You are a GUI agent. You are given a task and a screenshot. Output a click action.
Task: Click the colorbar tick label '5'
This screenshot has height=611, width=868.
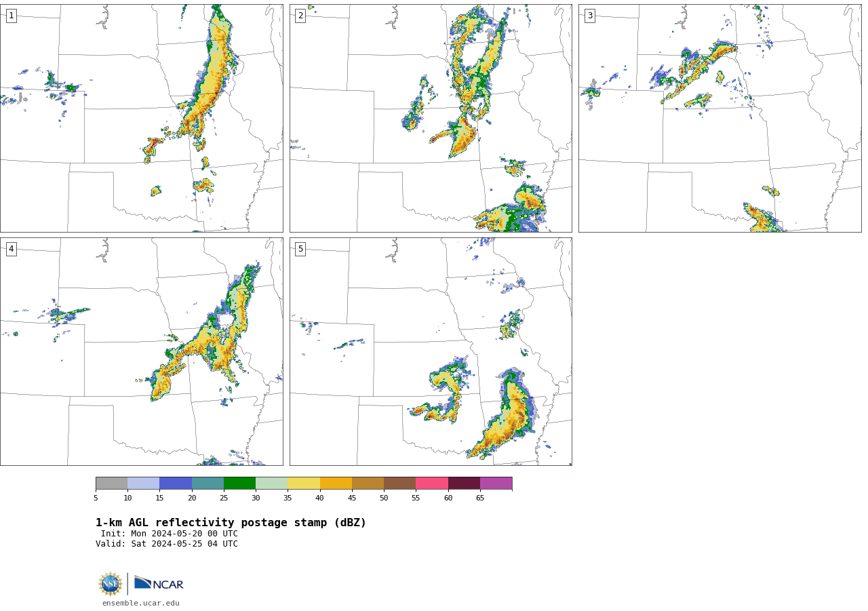coord(96,498)
